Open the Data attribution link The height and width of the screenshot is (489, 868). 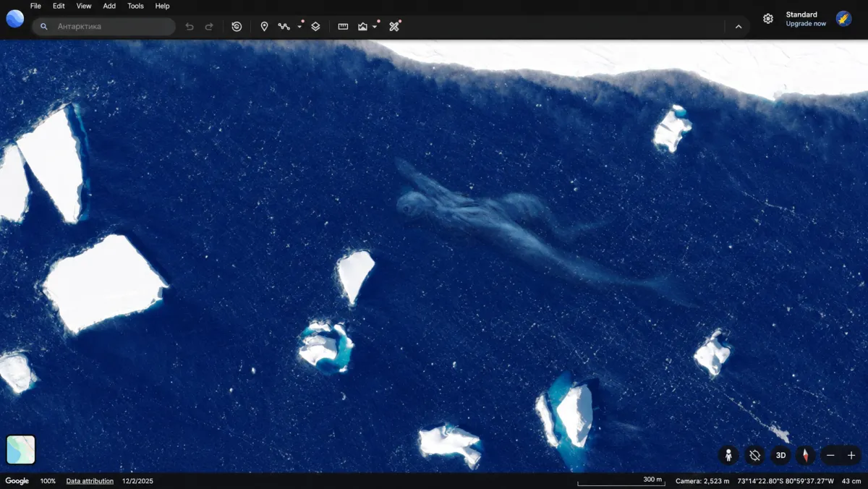click(90, 481)
